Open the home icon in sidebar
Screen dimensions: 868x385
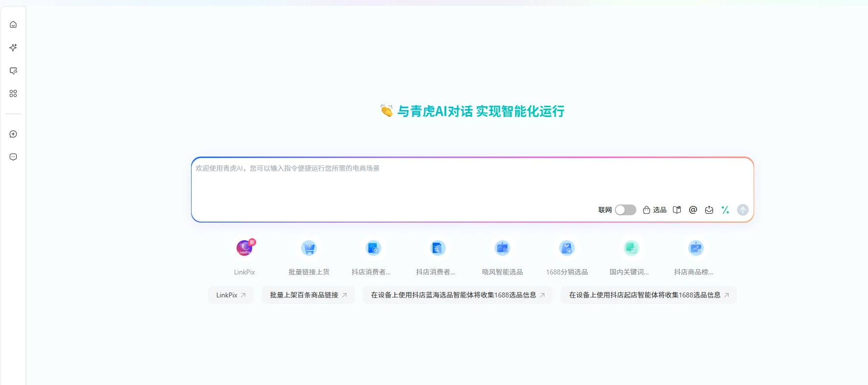click(x=13, y=24)
